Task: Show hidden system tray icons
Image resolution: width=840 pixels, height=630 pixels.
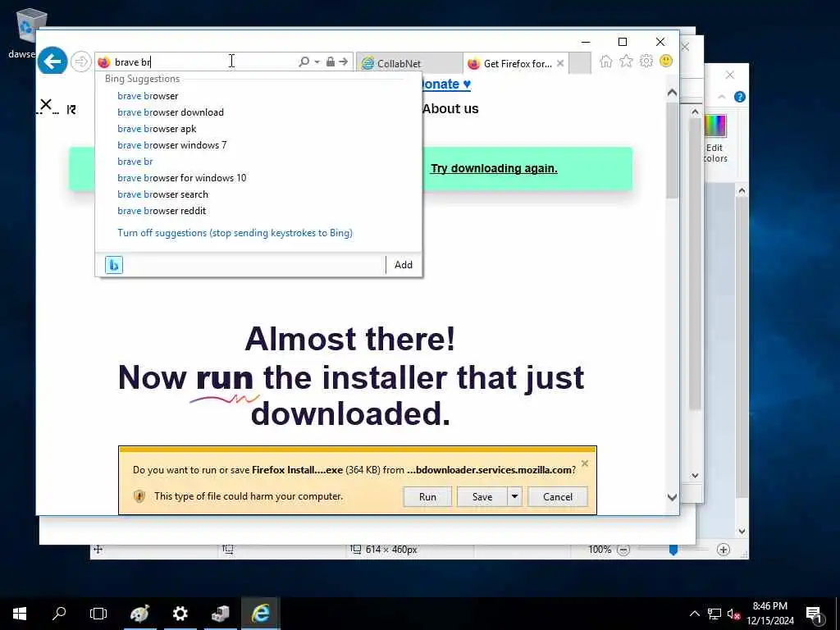Action: [694, 614]
